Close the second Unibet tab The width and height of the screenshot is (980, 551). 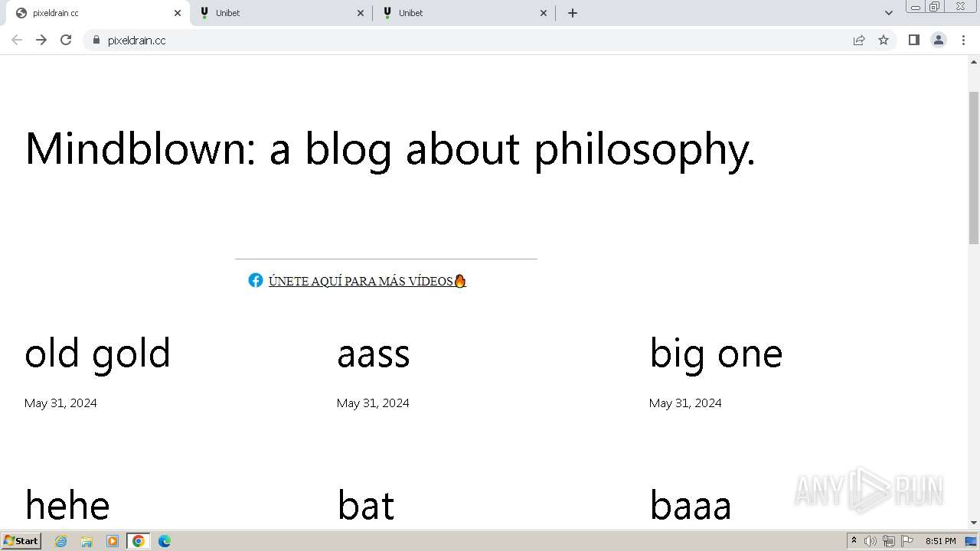[x=544, y=13]
